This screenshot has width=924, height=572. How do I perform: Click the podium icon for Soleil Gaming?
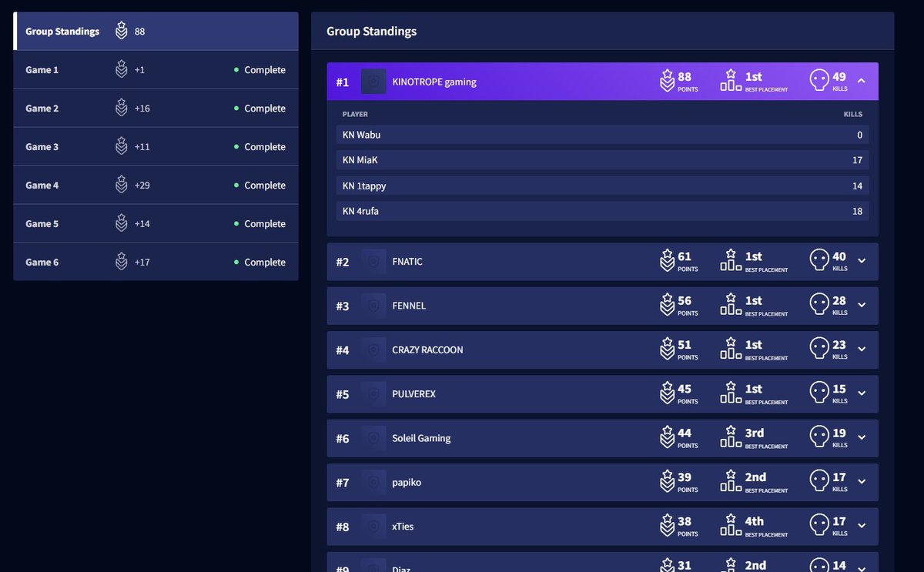(x=731, y=437)
